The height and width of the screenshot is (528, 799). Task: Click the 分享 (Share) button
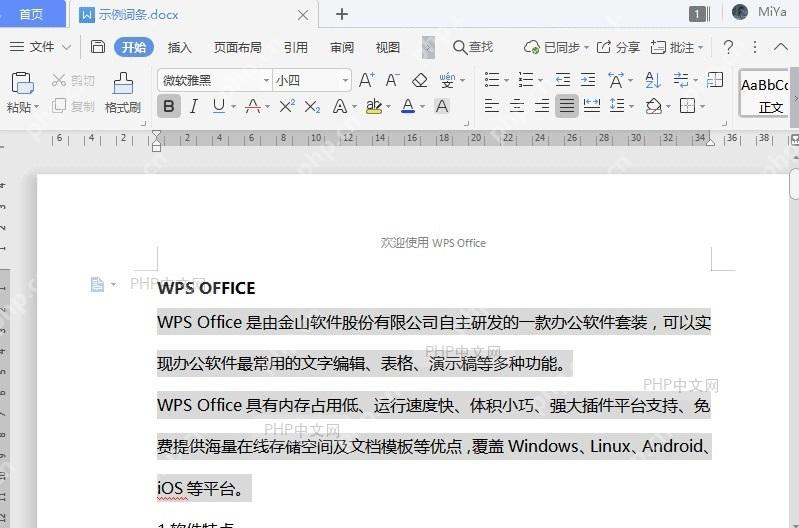[618, 47]
